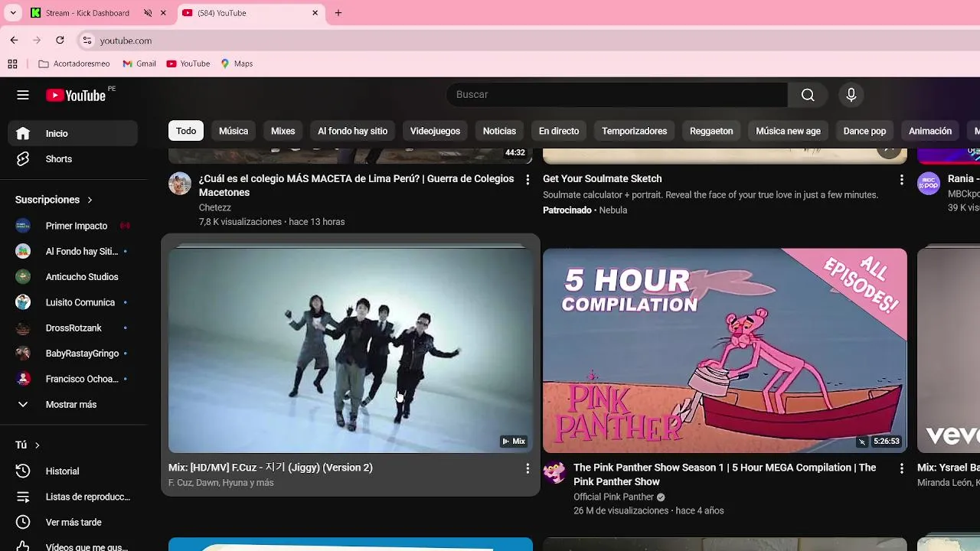Click the Buscar search field
This screenshot has width=980, height=551.
click(616, 95)
